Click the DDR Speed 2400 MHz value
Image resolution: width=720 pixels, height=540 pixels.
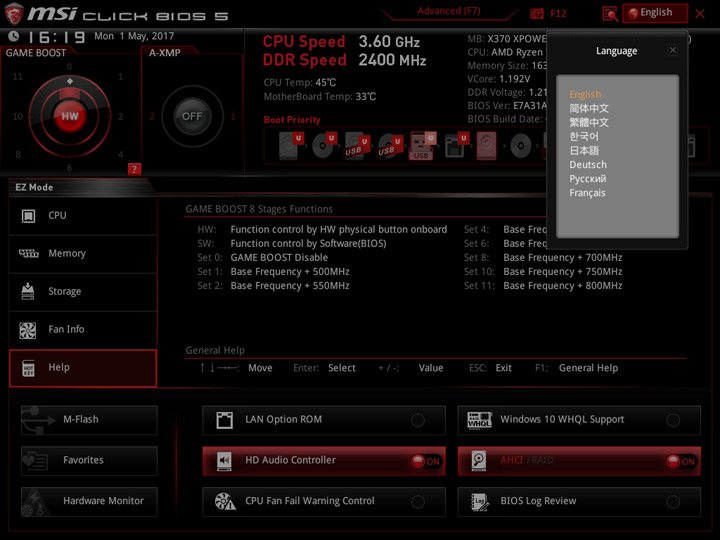tap(392, 60)
